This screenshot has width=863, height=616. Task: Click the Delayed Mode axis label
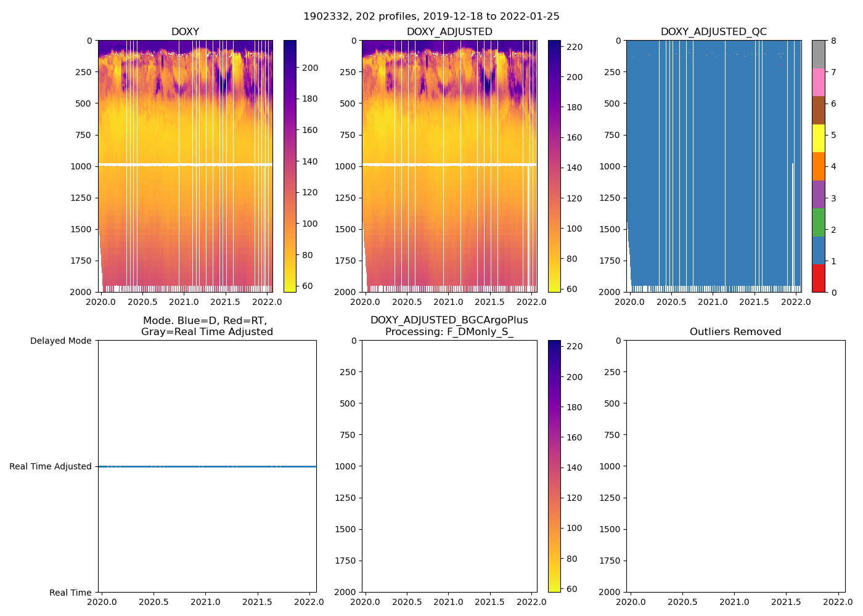60,341
